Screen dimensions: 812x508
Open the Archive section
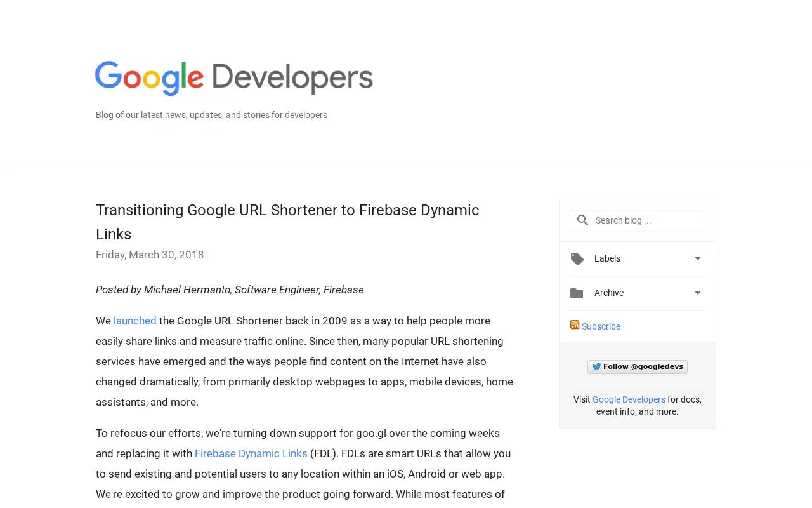pos(638,293)
